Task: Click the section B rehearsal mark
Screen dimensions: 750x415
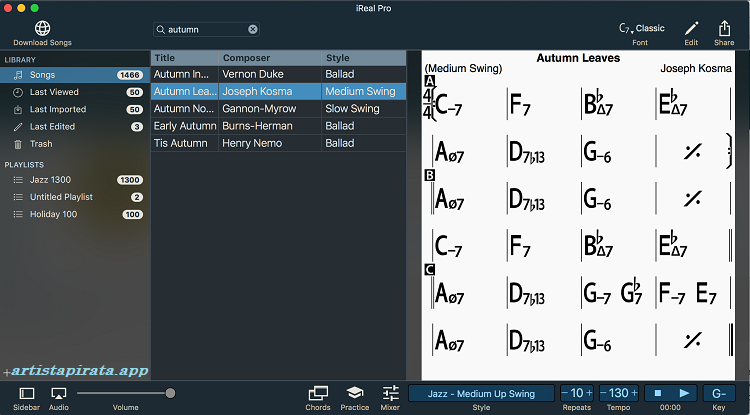Action: (430, 175)
